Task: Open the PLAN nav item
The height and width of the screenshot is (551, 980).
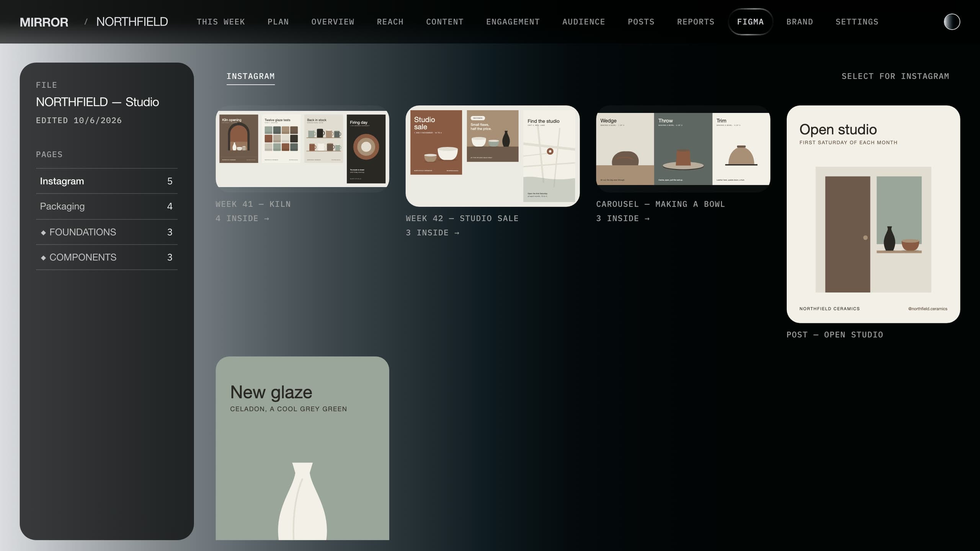Action: pos(278,22)
